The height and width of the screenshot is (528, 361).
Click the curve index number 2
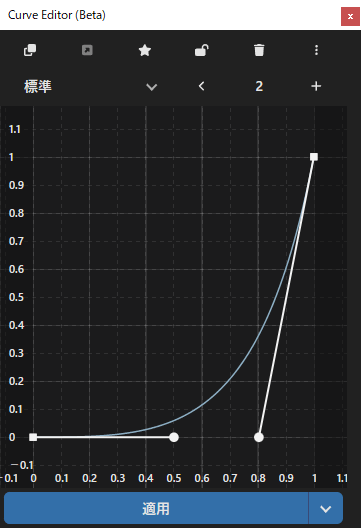[259, 87]
